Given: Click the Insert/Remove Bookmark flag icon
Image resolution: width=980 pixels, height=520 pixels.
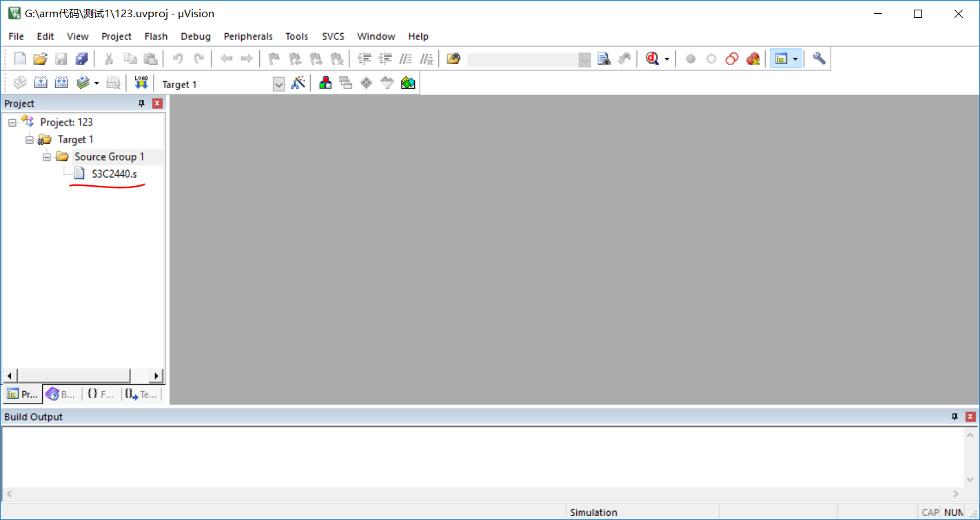Looking at the screenshot, I should click(274, 59).
